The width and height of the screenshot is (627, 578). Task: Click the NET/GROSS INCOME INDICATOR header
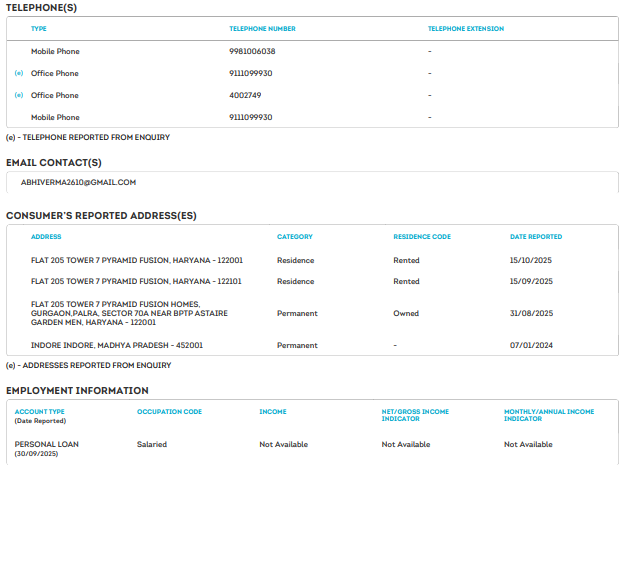(x=415, y=415)
